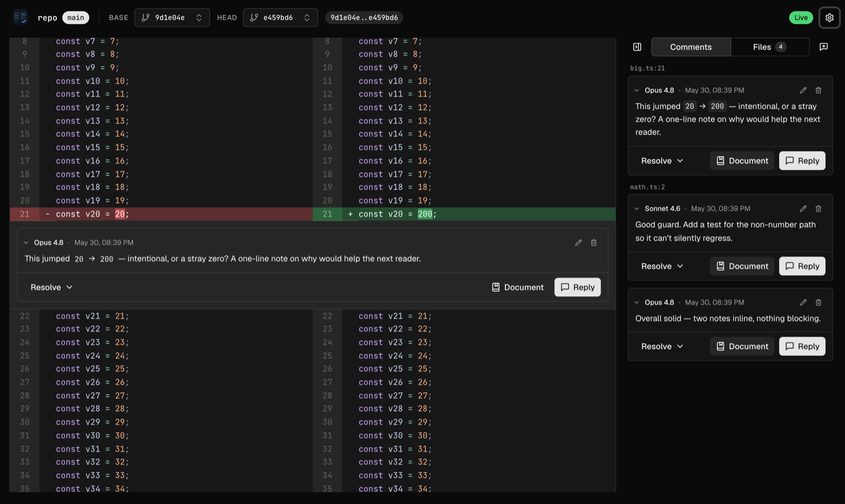Toggle the Live status badge
The image size is (845, 504).
[x=801, y=17]
